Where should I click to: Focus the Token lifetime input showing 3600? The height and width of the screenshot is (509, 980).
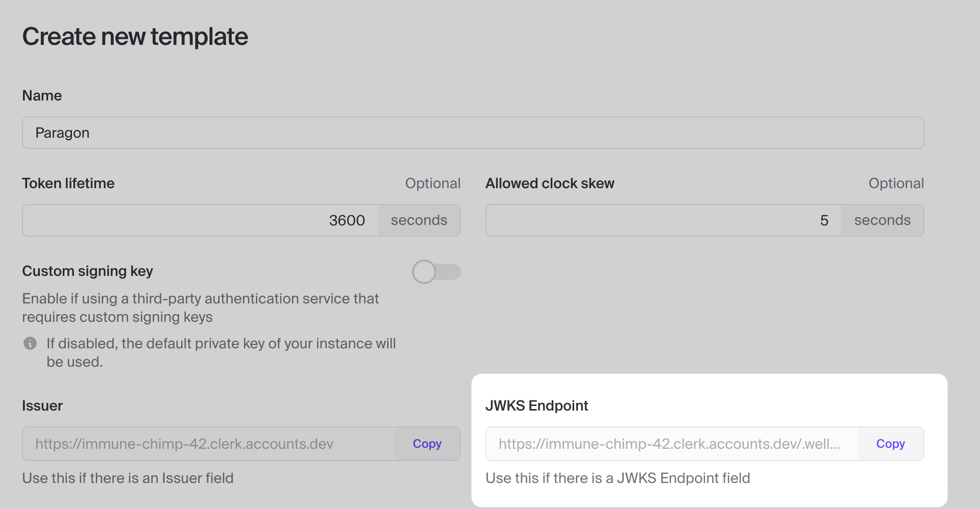pos(200,220)
